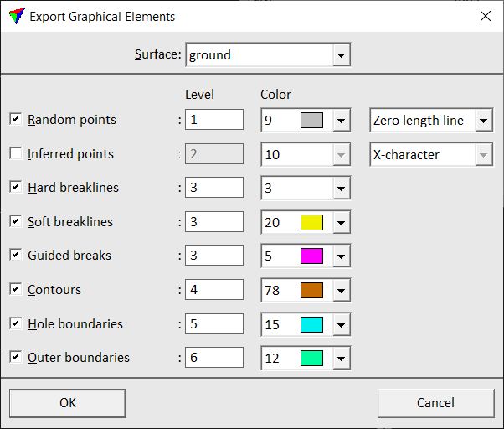Click the yellow swatch for Soft breaklines
The image size is (504, 429).
pos(311,222)
